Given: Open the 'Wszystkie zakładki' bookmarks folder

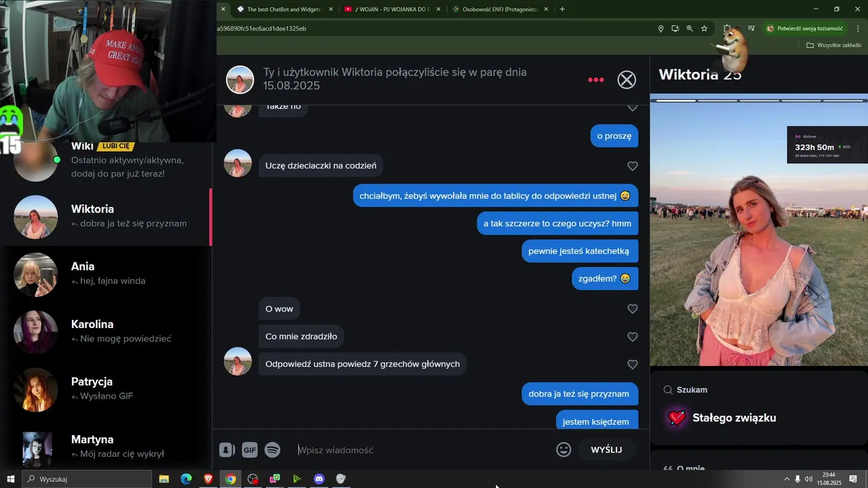Looking at the screenshot, I should click(x=833, y=45).
